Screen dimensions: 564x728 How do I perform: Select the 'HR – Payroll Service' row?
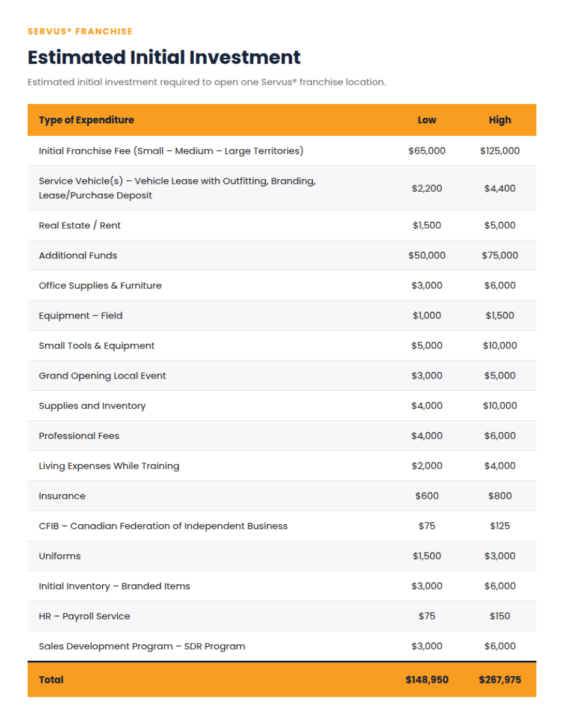point(281,616)
